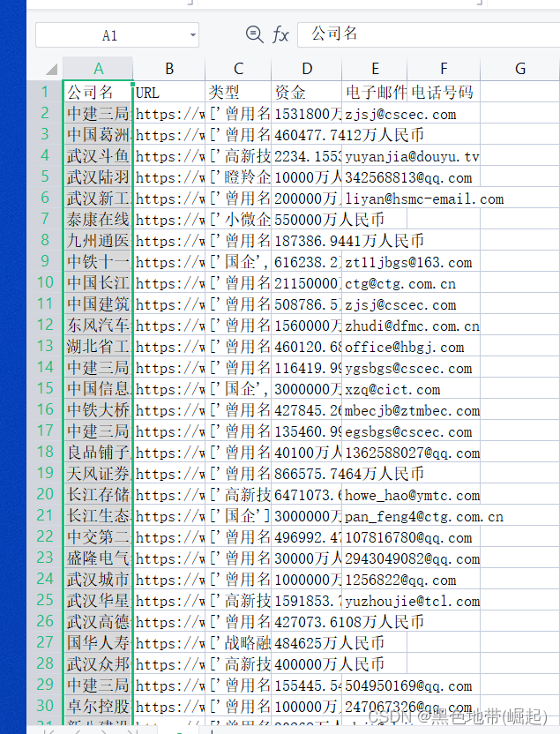
Task: Click the Name Box showing A1
Action: [117, 35]
